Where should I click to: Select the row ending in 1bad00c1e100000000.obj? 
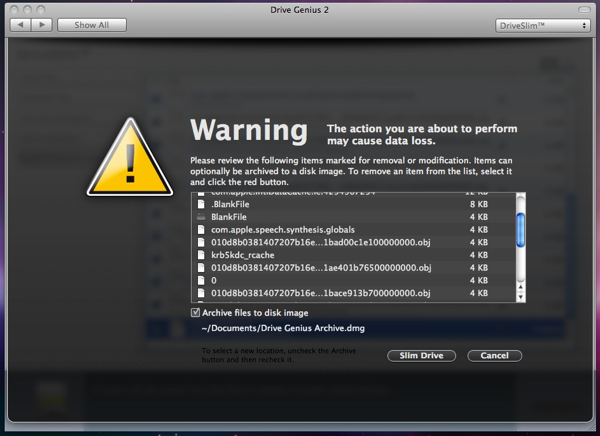coord(320,242)
